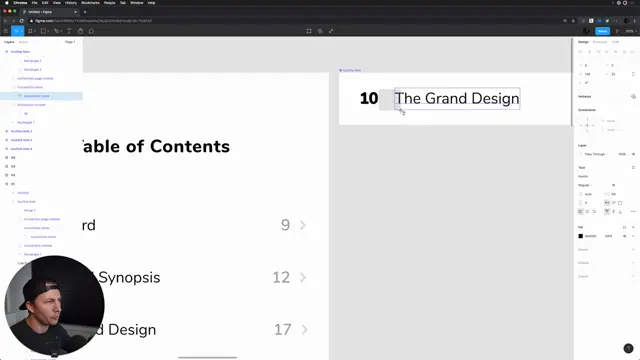Image resolution: width=640 pixels, height=360 pixels.
Task: Open the Edit menu
Action: (x=45, y=3)
